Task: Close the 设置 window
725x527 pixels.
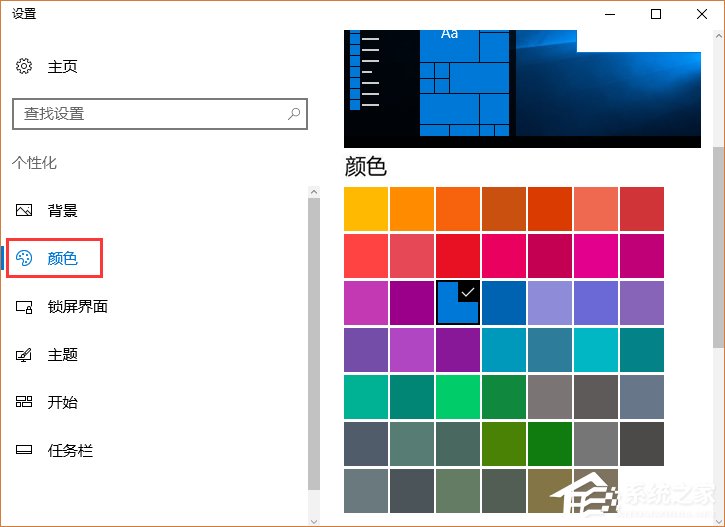Action: (701, 14)
